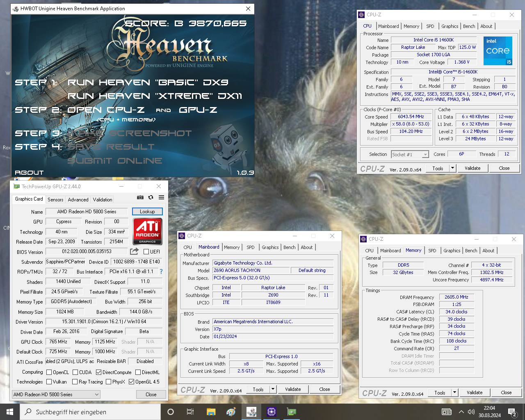Open the Windows Start menu
The image size is (525, 420).
10,412
